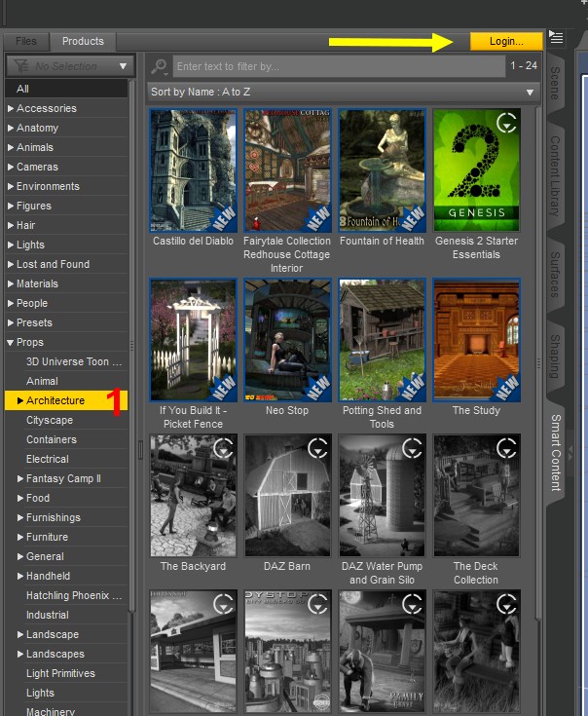The image size is (588, 716).
Task: Expand the Environments category arrow
Action: 11,187
